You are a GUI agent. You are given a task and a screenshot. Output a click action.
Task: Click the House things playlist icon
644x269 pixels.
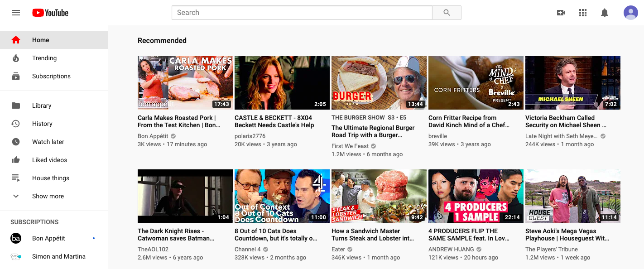16,178
